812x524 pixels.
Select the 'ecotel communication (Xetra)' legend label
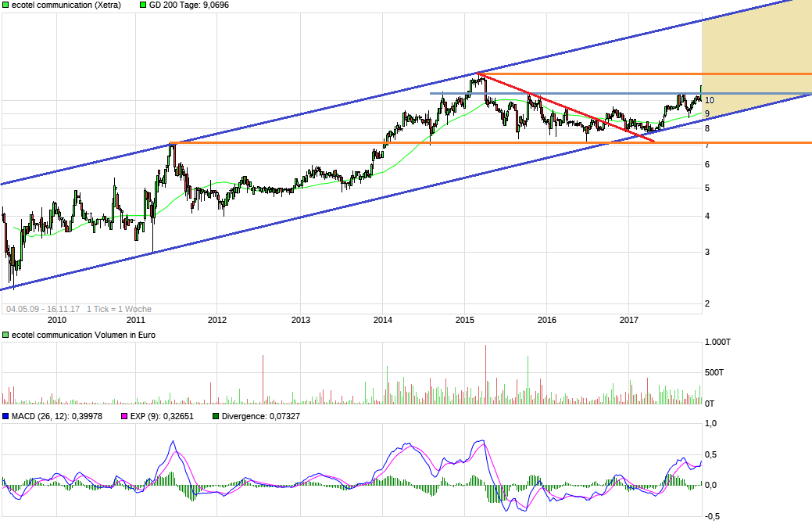(x=66, y=5)
